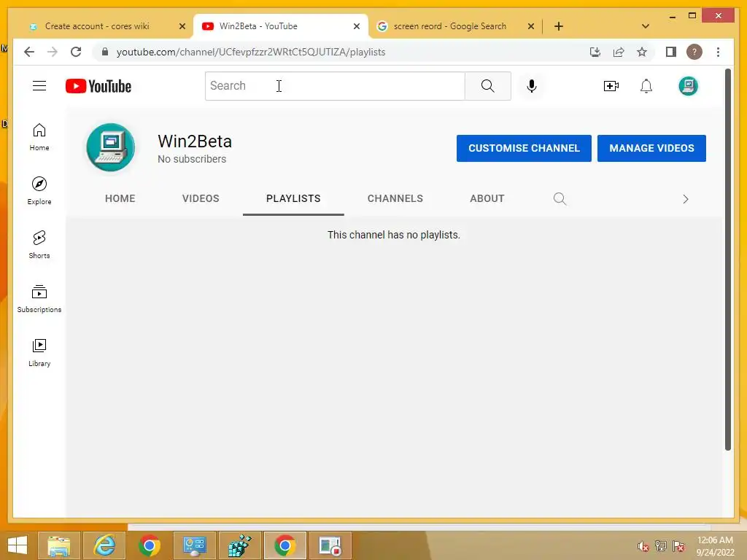The image size is (747, 560).
Task: Click 'This channel has no playlists.' text
Action: click(393, 235)
